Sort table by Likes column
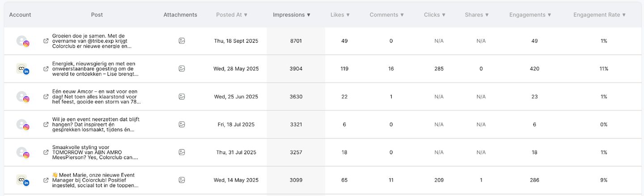Screen dimensions: 644x196 340,15
